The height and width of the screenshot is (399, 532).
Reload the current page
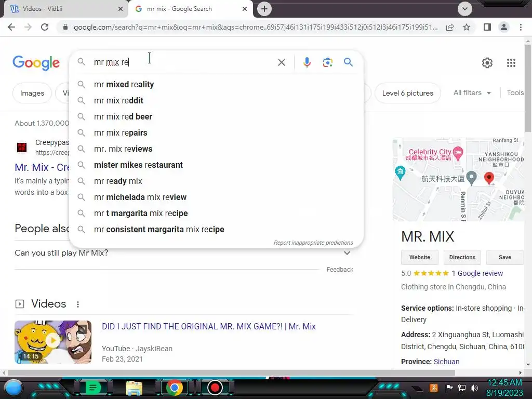pyautogui.click(x=45, y=27)
